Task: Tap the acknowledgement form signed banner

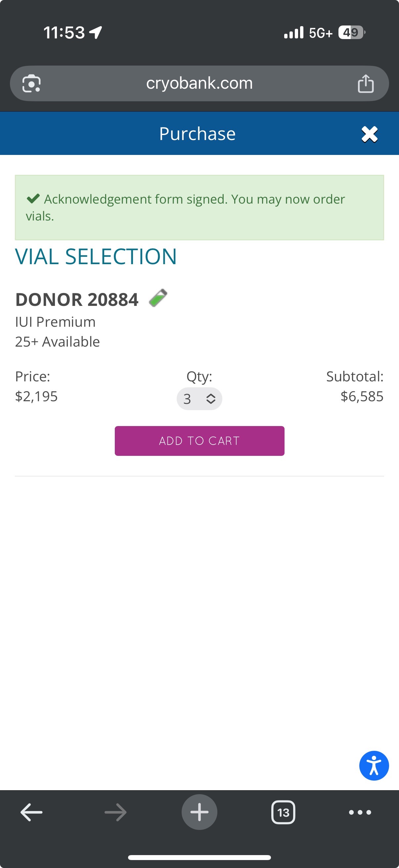Action: (199, 208)
